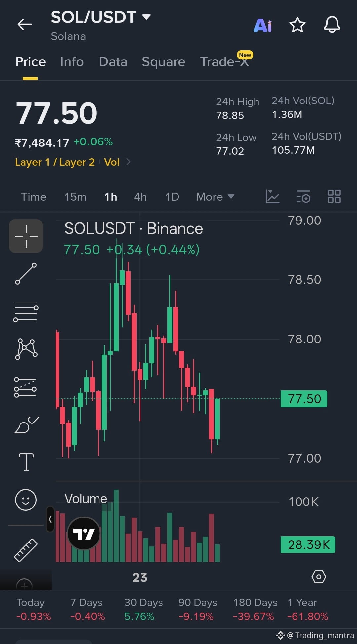Open the Vol tag link
357x644 pixels.
(112, 162)
